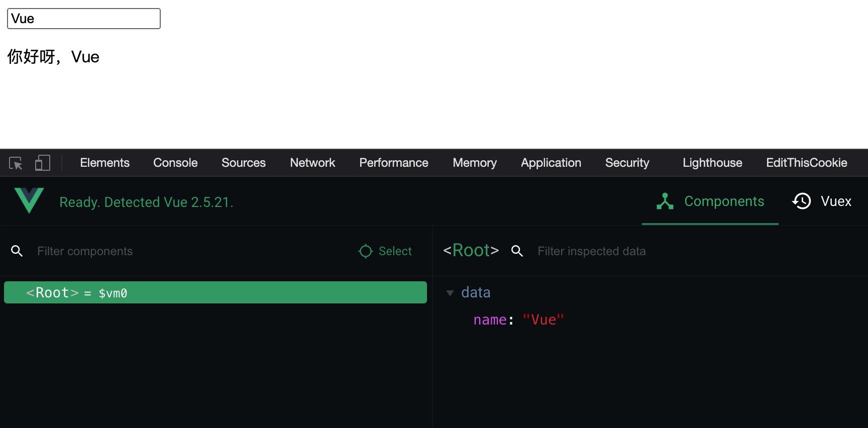Open the Memory tab
This screenshot has height=428, width=868.
coord(475,163)
